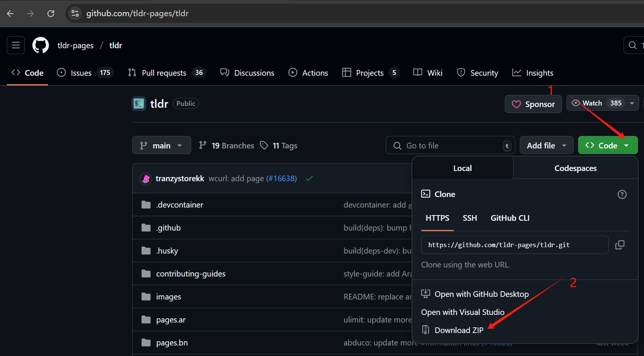
Task: Open the contributing-guides folder
Action: [191, 273]
